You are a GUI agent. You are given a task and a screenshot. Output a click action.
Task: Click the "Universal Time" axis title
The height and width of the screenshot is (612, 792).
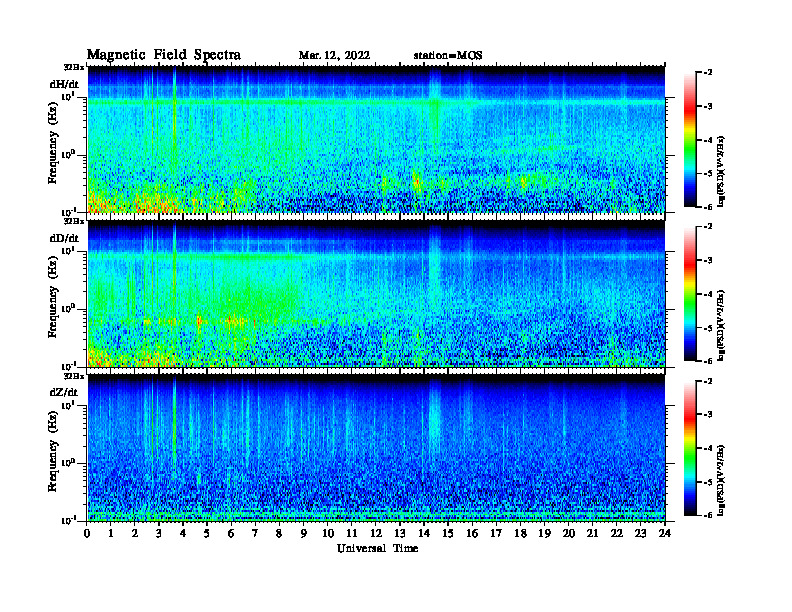pyautogui.click(x=377, y=548)
